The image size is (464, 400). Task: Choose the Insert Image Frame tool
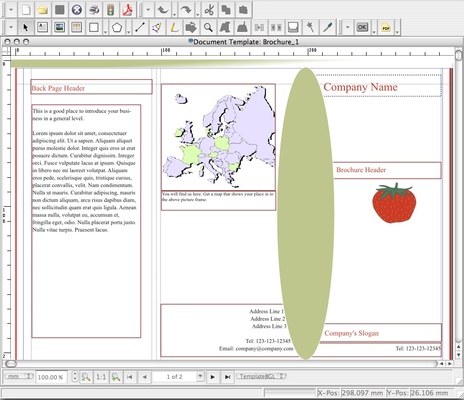pos(59,27)
